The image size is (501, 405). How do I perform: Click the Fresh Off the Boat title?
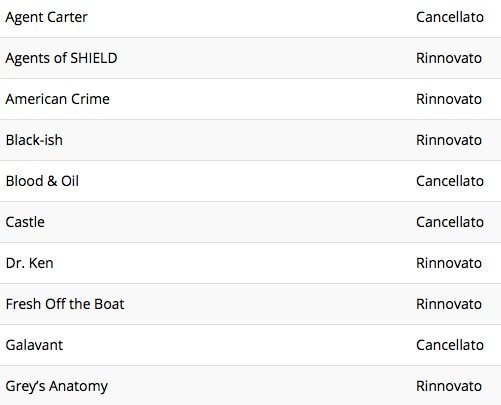[65, 304]
